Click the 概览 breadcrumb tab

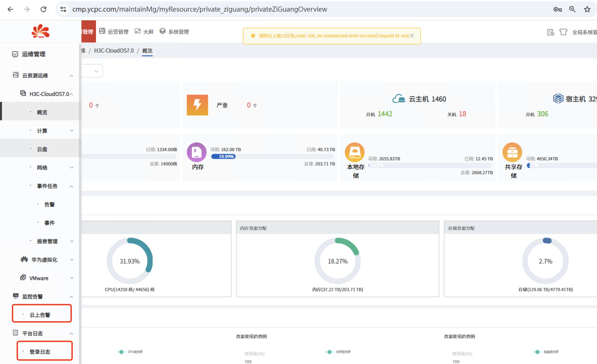pos(147,51)
